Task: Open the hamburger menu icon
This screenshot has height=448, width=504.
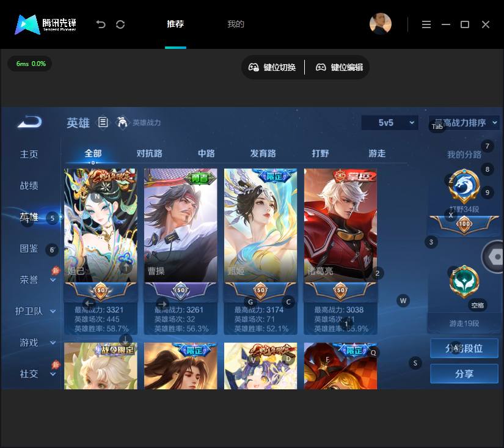Action: pos(426,24)
